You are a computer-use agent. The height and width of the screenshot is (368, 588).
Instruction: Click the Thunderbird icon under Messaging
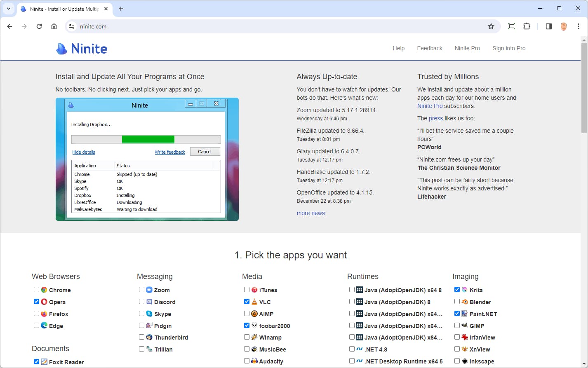coord(149,337)
